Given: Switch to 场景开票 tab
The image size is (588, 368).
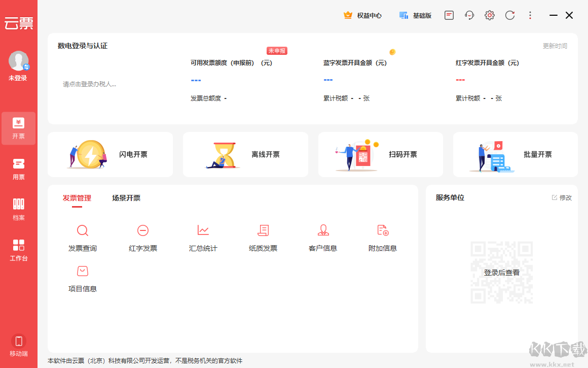Looking at the screenshot, I should click(126, 198).
